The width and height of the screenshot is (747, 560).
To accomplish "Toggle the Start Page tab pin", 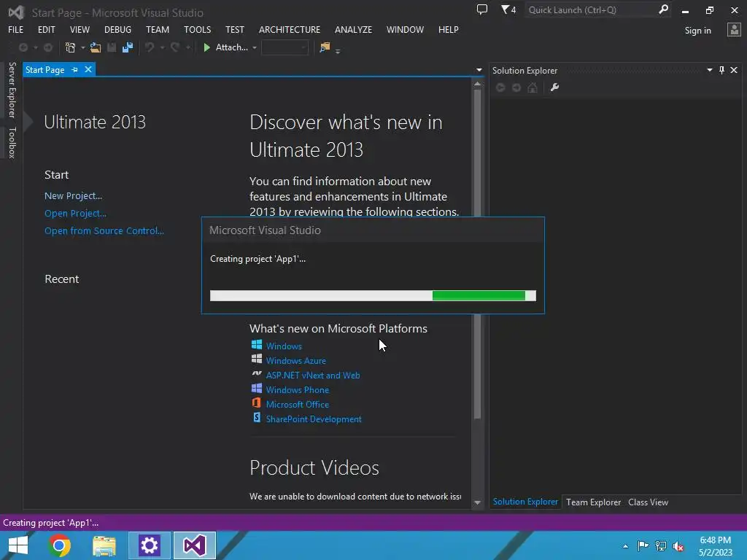I will pyautogui.click(x=75, y=70).
